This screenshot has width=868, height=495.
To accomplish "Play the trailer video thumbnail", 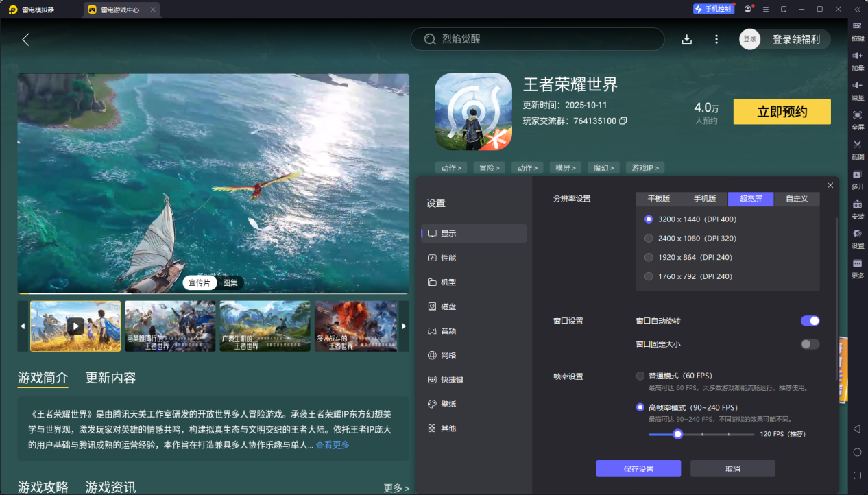I will [x=75, y=326].
